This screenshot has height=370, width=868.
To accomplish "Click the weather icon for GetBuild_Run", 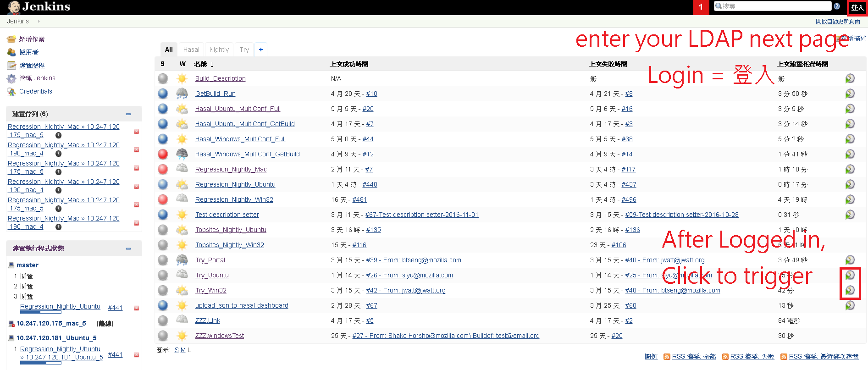I will point(182,94).
